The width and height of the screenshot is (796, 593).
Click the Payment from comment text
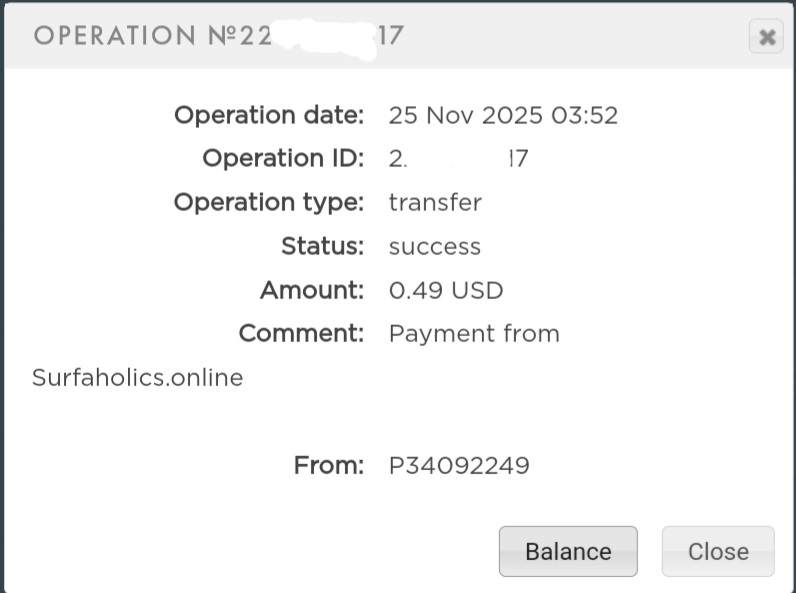pos(474,333)
